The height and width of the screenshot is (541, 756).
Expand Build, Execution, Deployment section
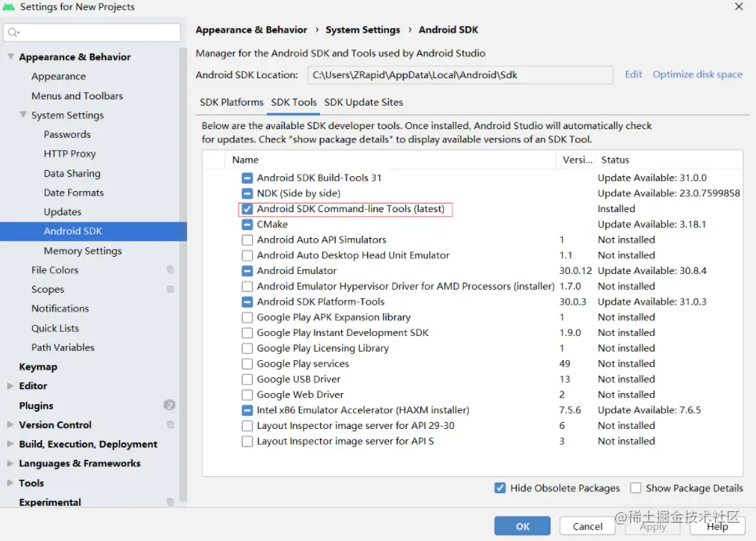10,444
